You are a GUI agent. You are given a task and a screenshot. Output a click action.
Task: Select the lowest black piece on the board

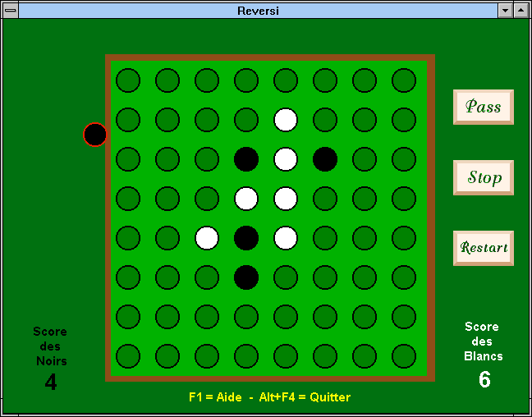[x=246, y=277]
